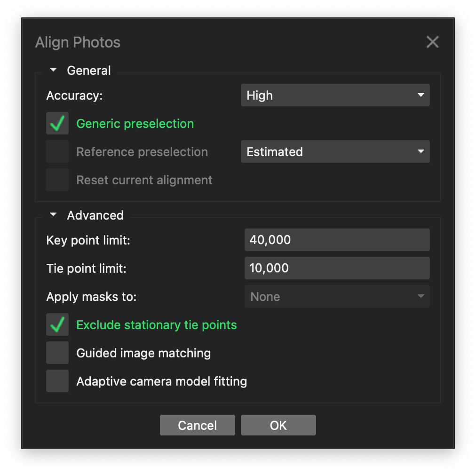Enable Adaptive camera model fitting
Viewport: 476px width, 474px height.
pos(57,381)
